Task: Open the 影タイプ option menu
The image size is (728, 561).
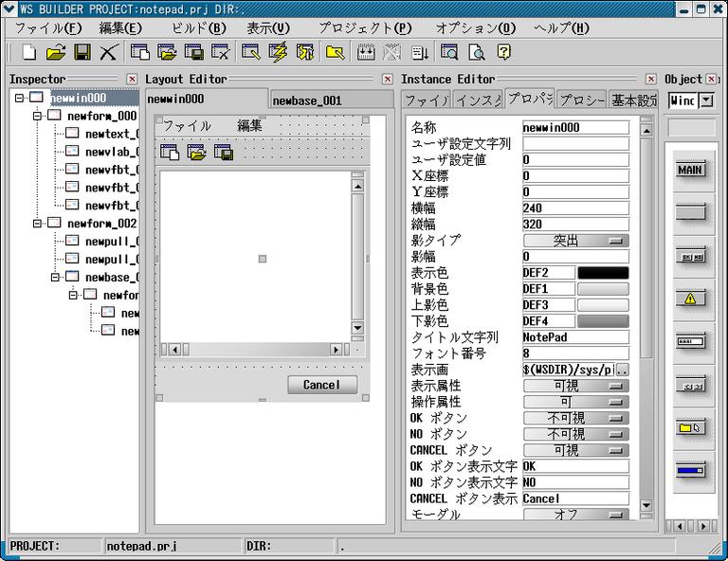Action: point(576,241)
